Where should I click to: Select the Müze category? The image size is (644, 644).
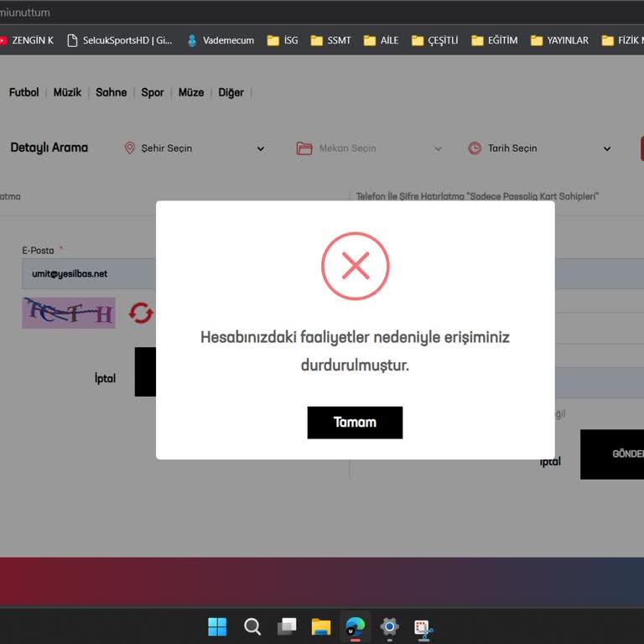pyautogui.click(x=191, y=92)
